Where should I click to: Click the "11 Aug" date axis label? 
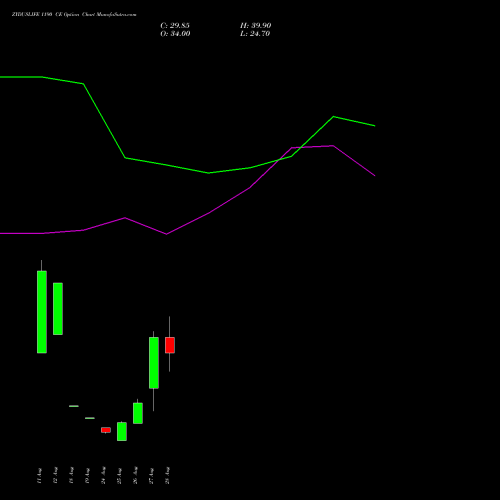pyautogui.click(x=39, y=476)
